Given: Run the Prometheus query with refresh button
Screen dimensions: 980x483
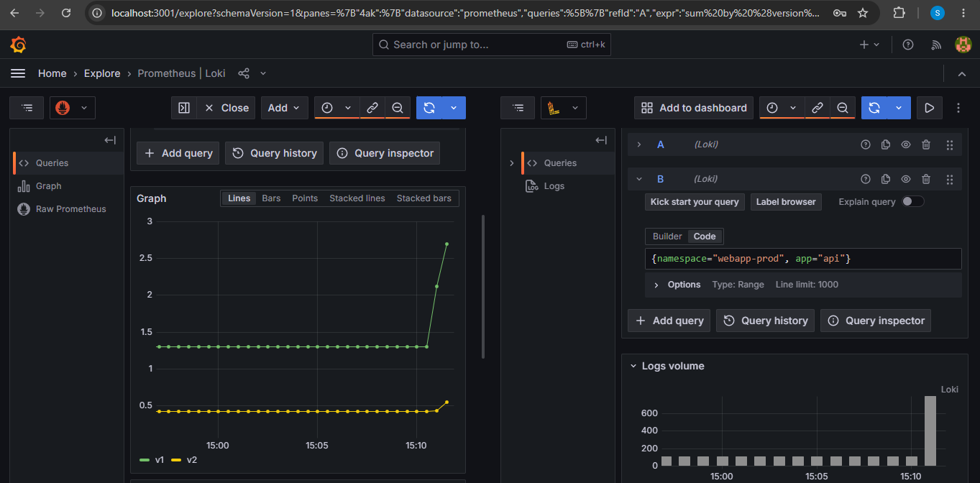Looking at the screenshot, I should [429, 108].
